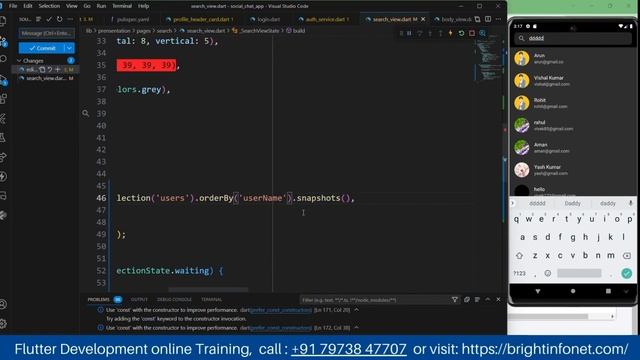Image resolution: width=640 pixels, height=360 pixels.
Task: Open first prefer_const_constructors link
Action: pyautogui.click(x=280, y=310)
